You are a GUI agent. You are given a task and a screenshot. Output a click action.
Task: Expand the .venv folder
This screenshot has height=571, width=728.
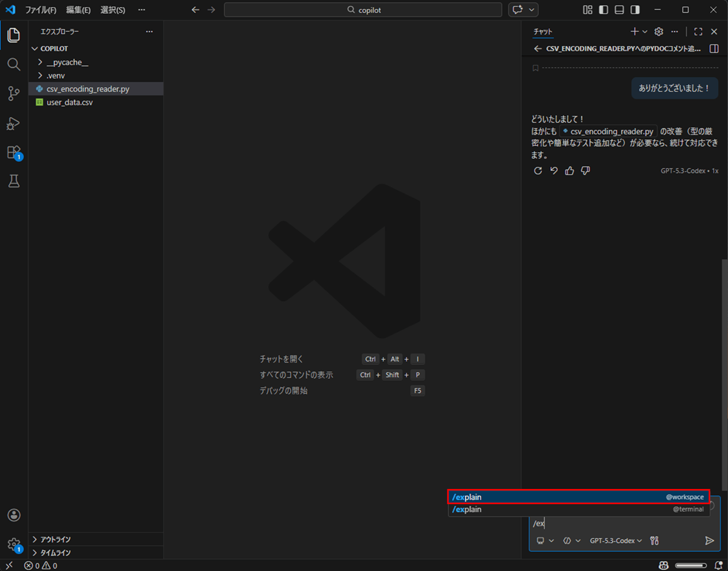(x=39, y=75)
